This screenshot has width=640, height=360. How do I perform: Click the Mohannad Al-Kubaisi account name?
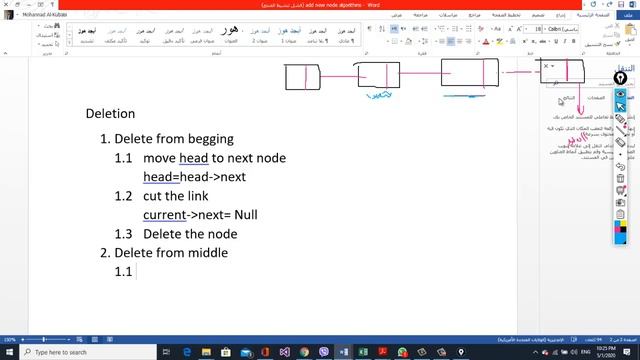pyautogui.click(x=45, y=15)
